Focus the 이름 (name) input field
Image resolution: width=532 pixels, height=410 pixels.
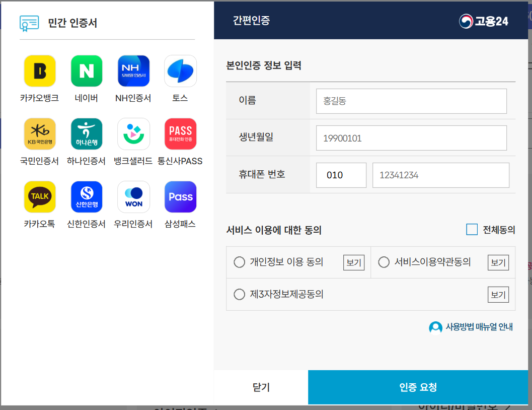[411, 101]
